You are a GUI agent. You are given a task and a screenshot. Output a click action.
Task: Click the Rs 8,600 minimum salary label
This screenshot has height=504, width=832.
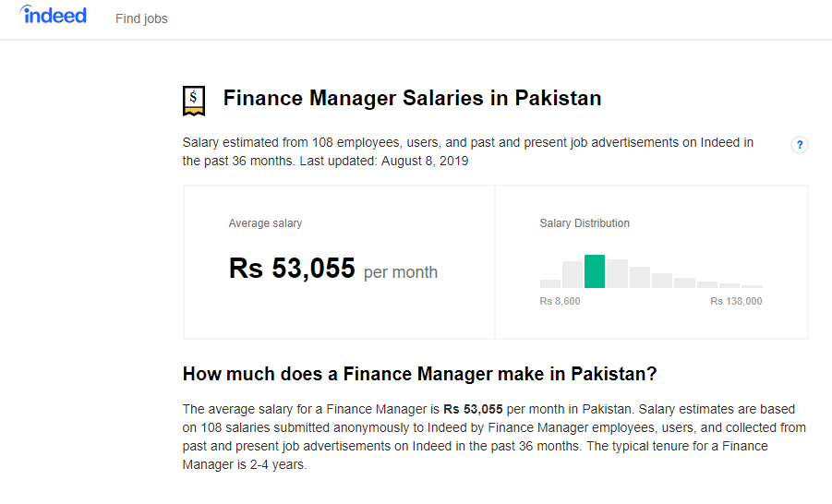561,301
